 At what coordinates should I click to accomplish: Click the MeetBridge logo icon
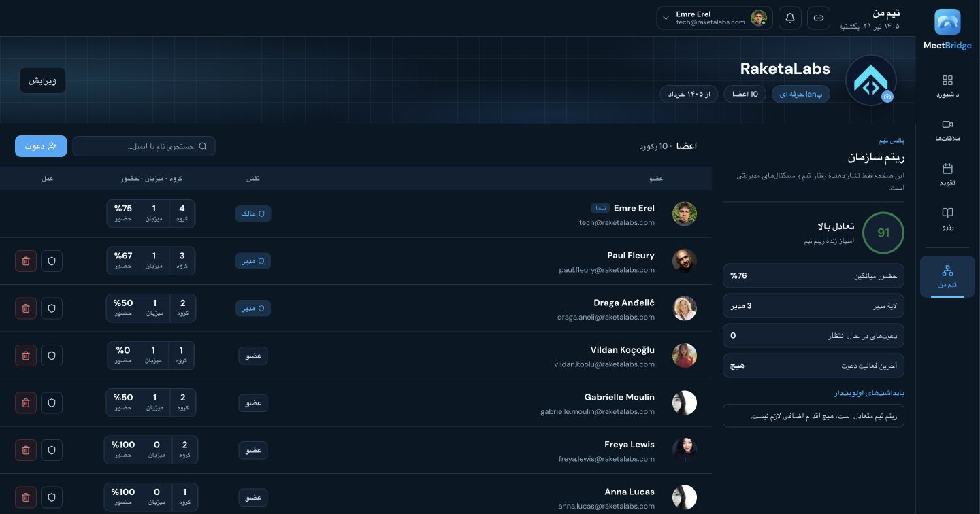pos(947,22)
